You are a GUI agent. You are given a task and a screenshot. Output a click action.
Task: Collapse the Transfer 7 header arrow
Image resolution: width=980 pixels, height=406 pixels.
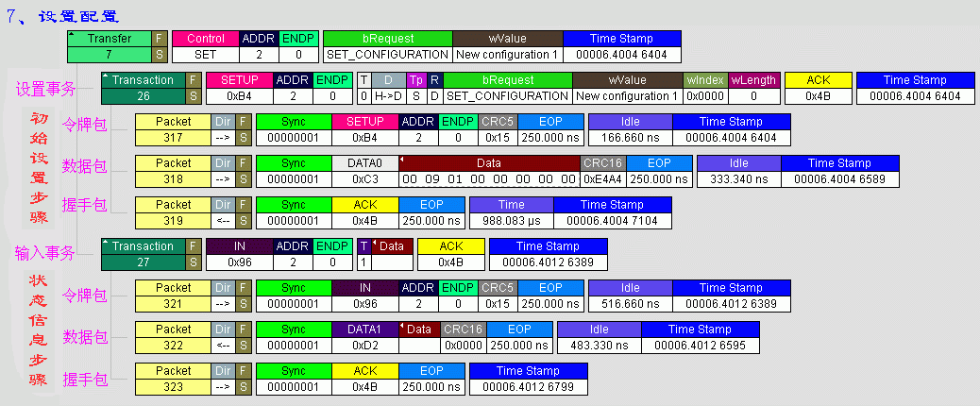(x=72, y=35)
